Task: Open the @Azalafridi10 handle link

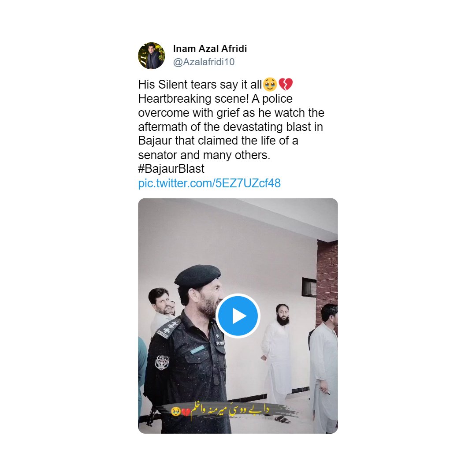Action: point(204,62)
